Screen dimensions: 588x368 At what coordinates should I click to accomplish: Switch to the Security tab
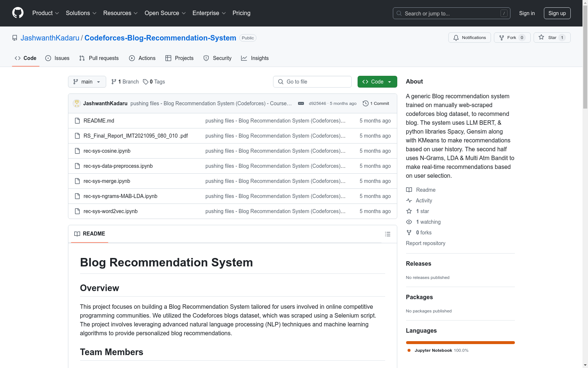tap(218, 58)
